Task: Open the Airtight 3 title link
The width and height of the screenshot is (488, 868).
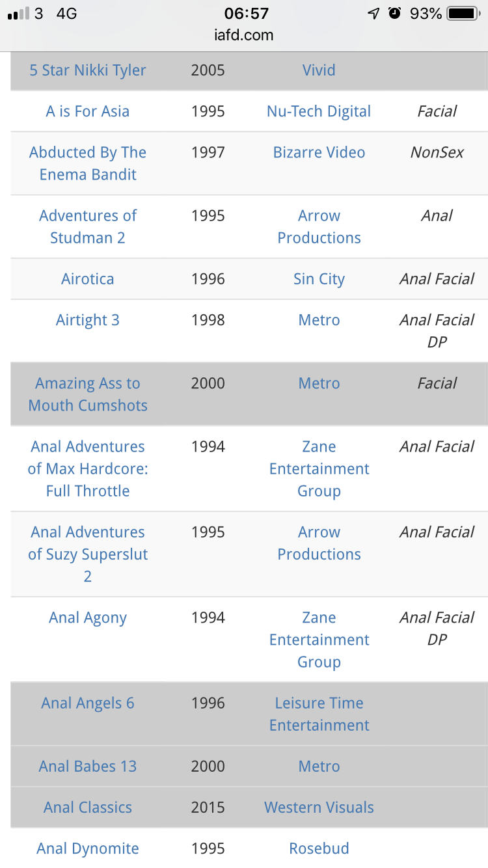Action: pyautogui.click(x=88, y=320)
